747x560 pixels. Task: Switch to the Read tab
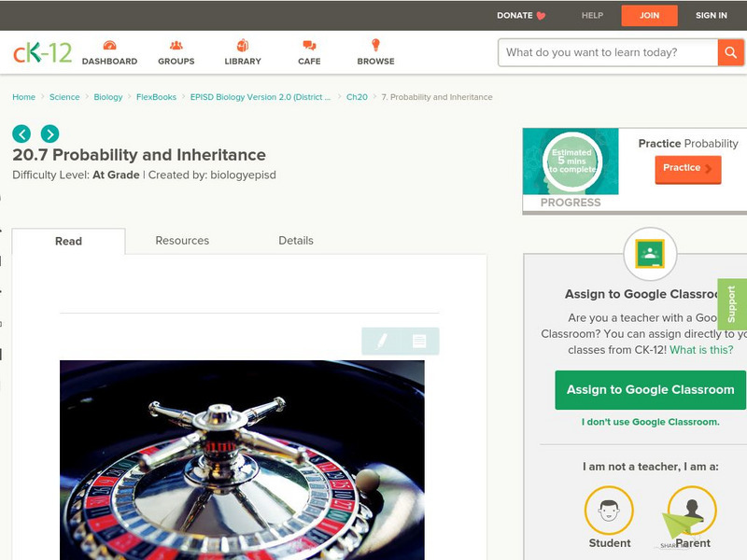(68, 241)
